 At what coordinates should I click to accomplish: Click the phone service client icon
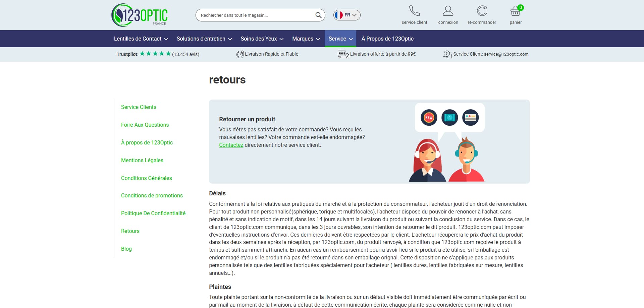(x=414, y=11)
